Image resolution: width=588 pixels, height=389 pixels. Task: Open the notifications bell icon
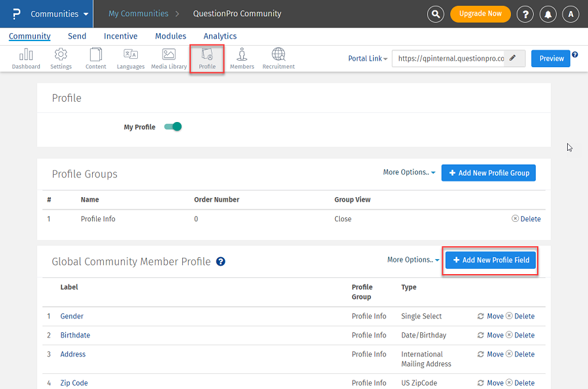(547, 14)
